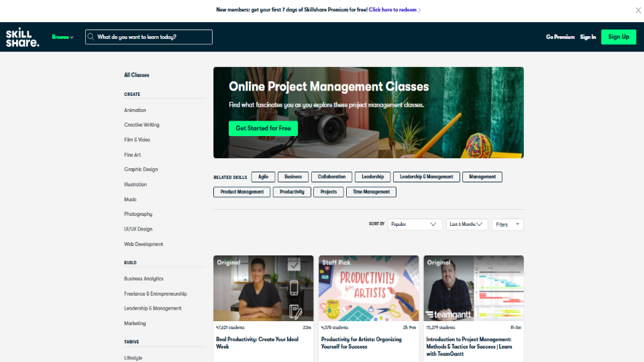Screen dimensions: 644x362
Task: Open the Popular sort dropdown
Action: coord(415,225)
